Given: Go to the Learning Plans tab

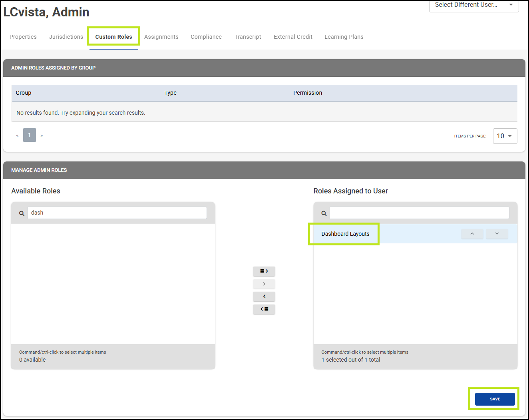Looking at the screenshot, I should (344, 37).
